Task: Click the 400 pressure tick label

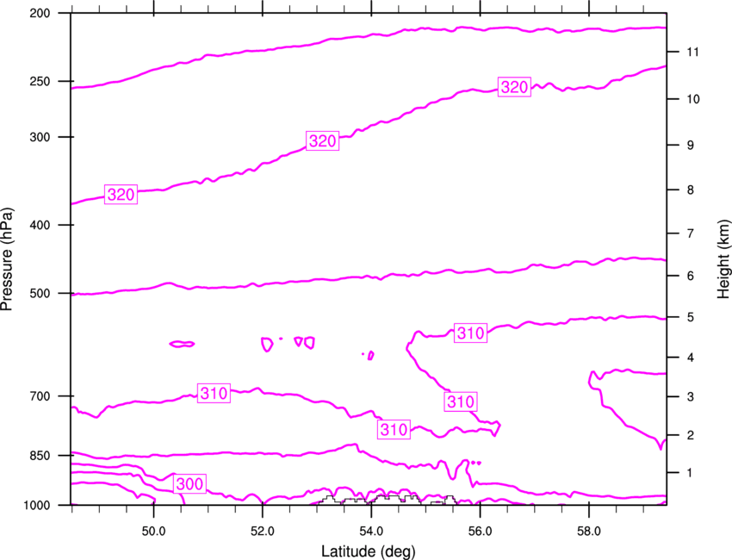Action: point(40,225)
